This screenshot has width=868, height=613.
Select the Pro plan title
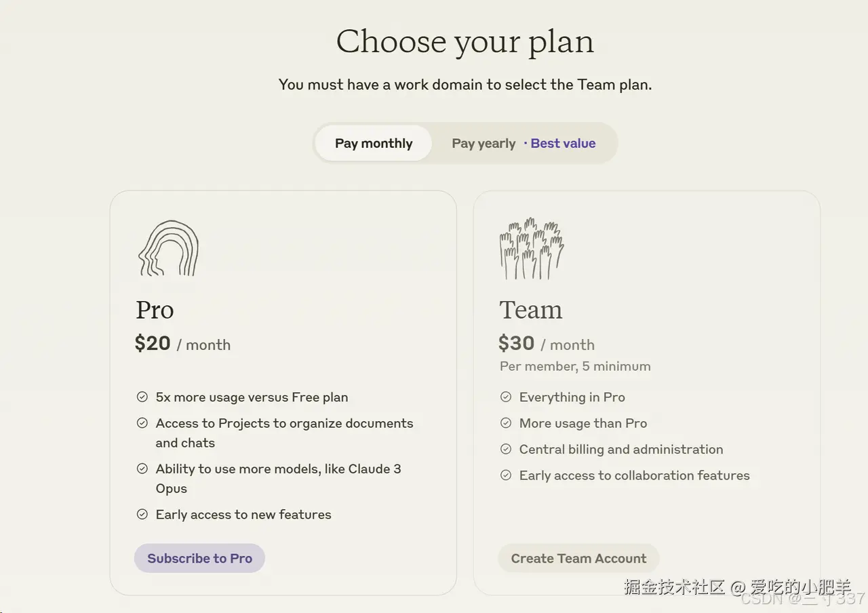(x=155, y=310)
